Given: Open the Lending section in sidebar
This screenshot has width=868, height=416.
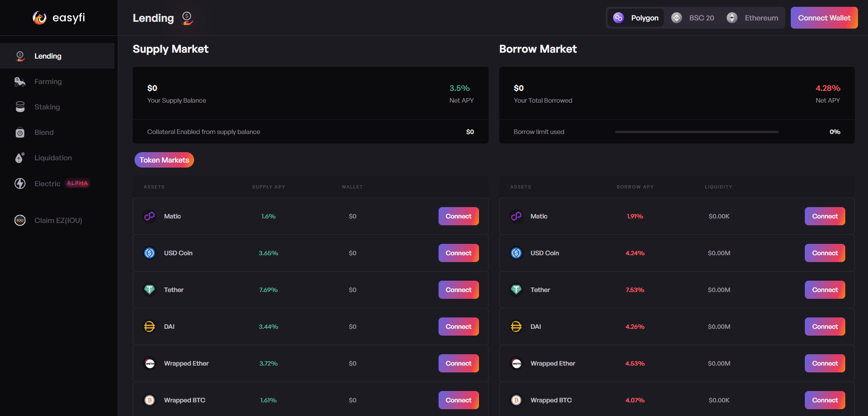Looking at the screenshot, I should coord(57,56).
